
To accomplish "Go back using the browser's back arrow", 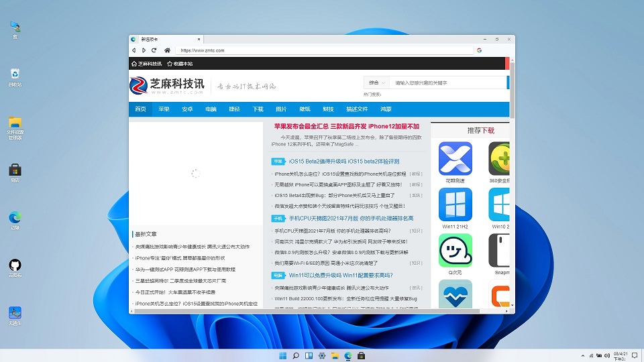I will coord(134,50).
